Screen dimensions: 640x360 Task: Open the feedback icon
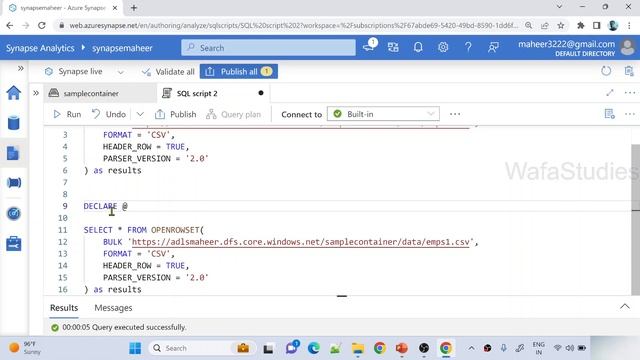click(x=493, y=48)
